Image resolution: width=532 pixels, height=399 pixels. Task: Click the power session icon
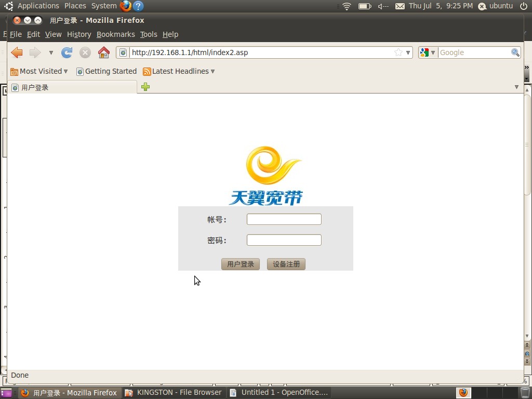524,6
